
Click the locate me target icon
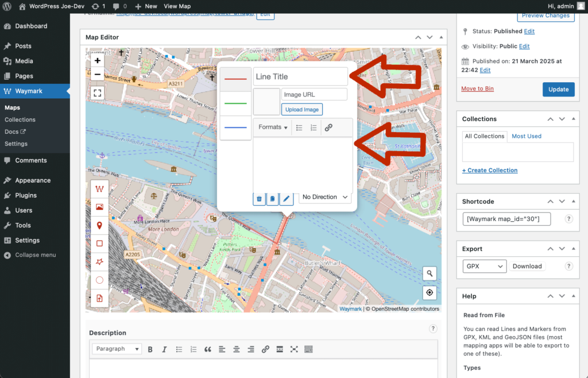[x=430, y=292]
